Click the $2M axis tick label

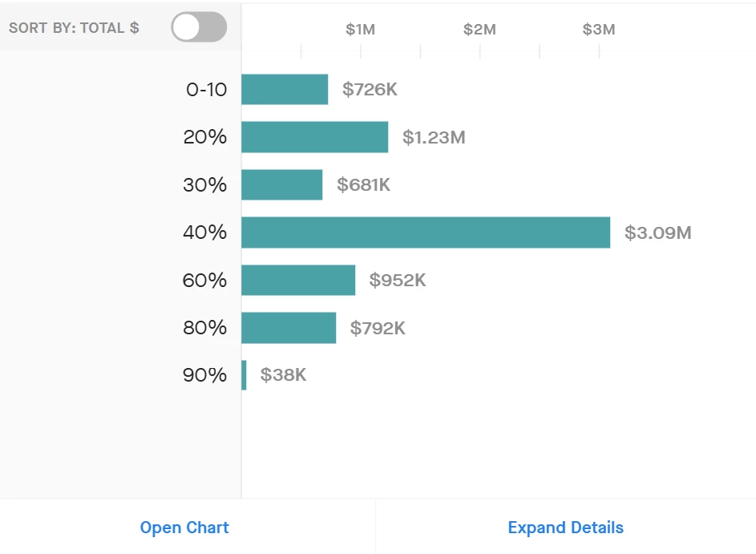point(479,30)
